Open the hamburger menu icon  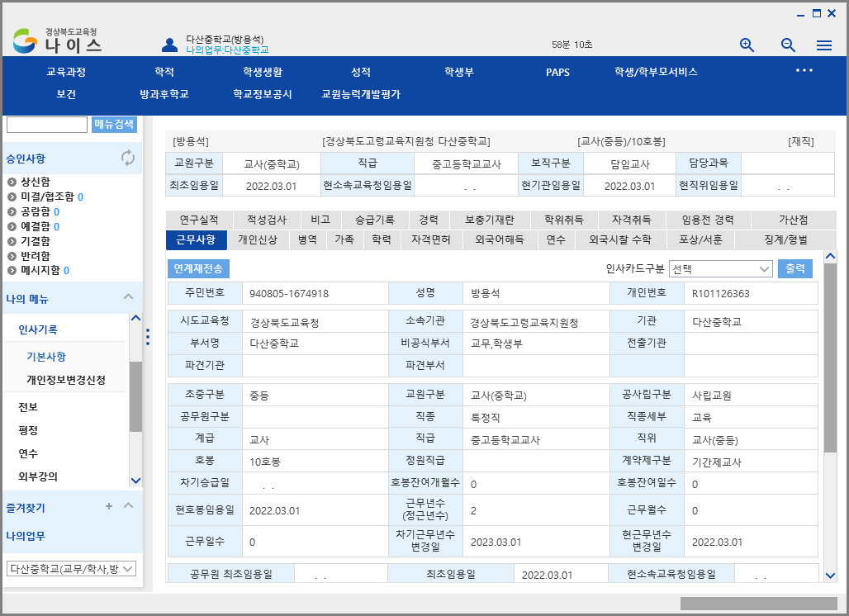click(x=824, y=45)
